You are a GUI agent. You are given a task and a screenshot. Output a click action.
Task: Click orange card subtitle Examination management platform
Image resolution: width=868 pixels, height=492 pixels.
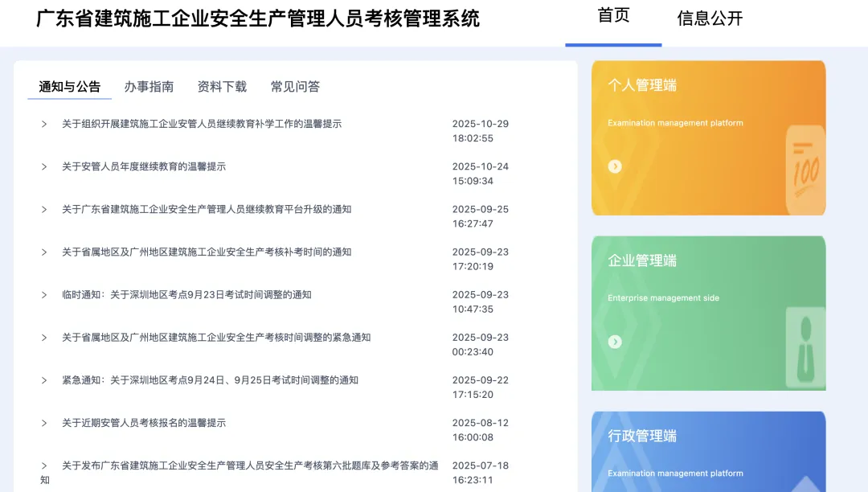675,123
